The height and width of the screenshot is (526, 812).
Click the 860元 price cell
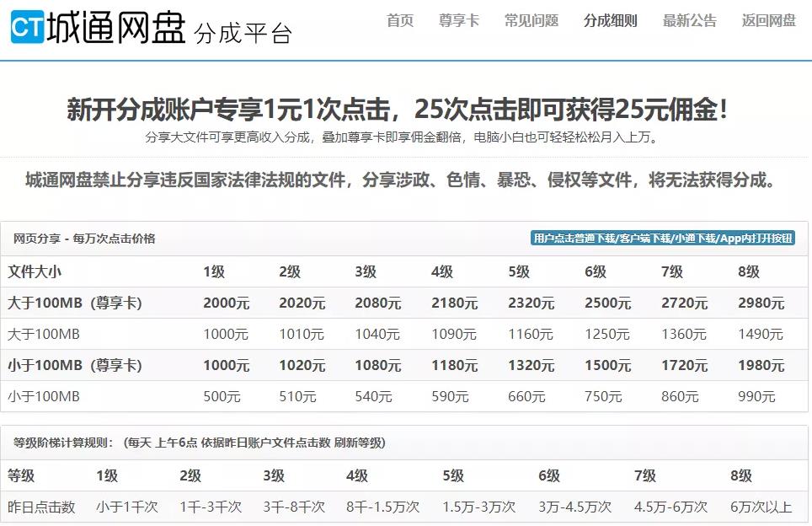tap(680, 396)
